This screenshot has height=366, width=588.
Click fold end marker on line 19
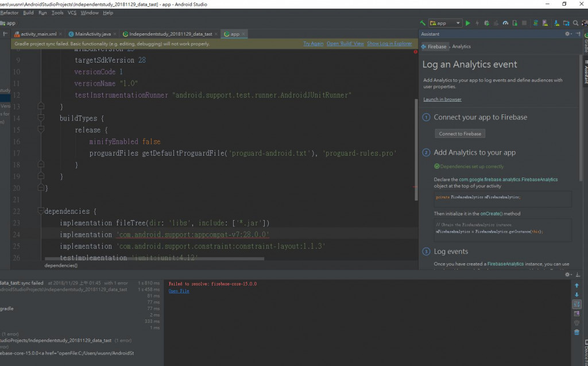click(x=41, y=176)
